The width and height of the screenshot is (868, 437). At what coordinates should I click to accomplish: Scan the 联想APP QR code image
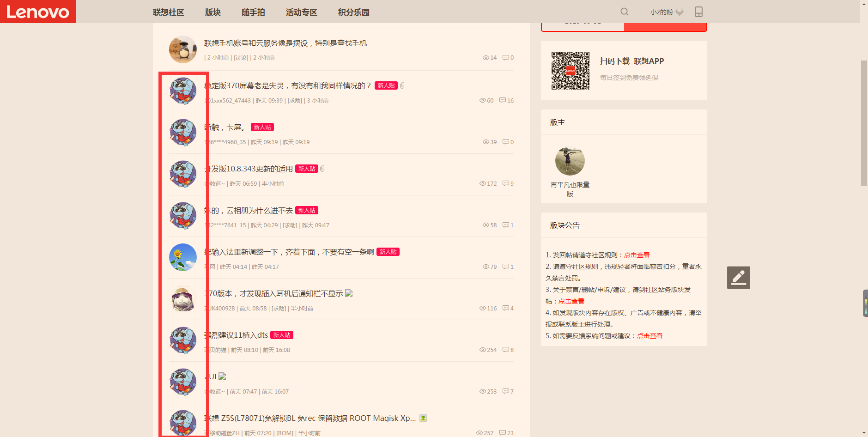coord(571,71)
